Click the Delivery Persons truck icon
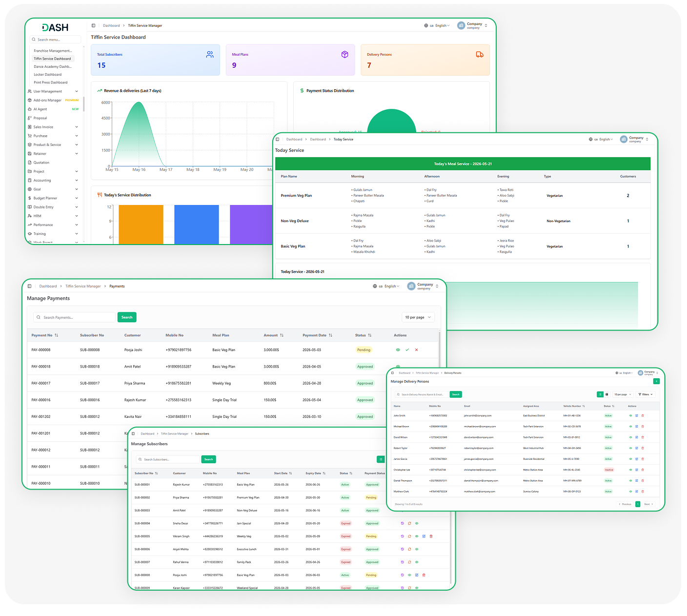687x616 pixels. click(480, 55)
